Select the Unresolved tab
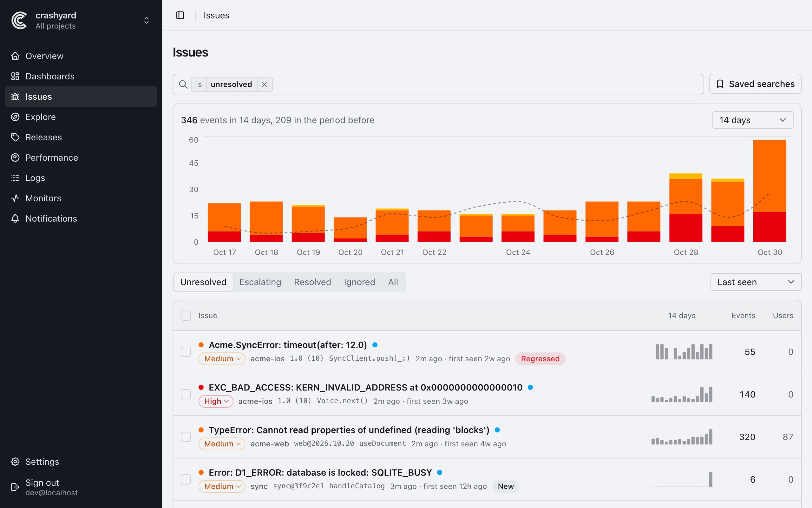812x508 pixels. (x=203, y=282)
